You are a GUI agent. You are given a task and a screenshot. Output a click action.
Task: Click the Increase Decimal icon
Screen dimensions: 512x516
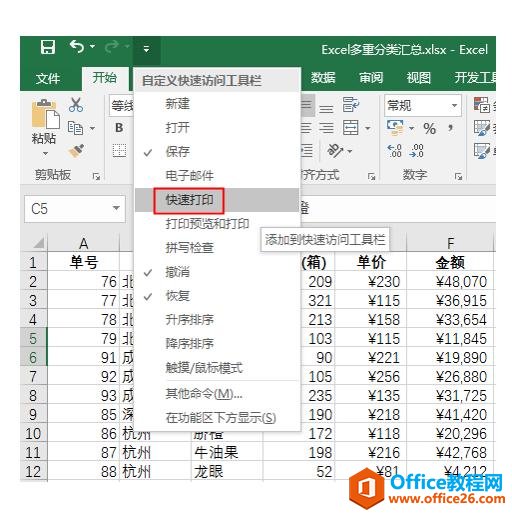click(395, 151)
